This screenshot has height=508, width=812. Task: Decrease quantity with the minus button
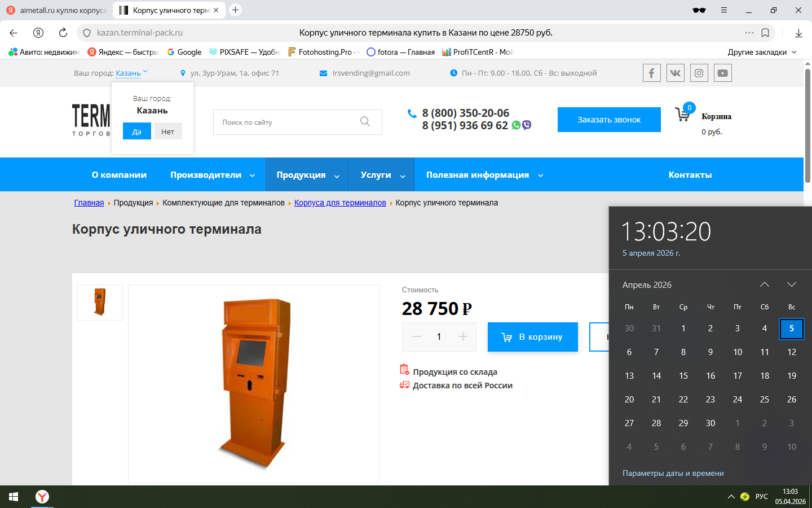417,337
